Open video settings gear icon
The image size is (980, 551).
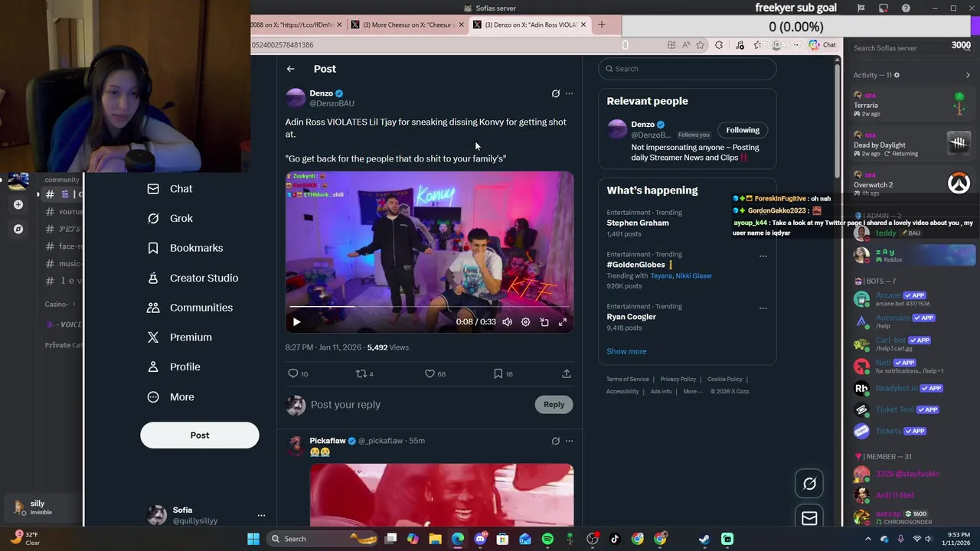click(525, 322)
